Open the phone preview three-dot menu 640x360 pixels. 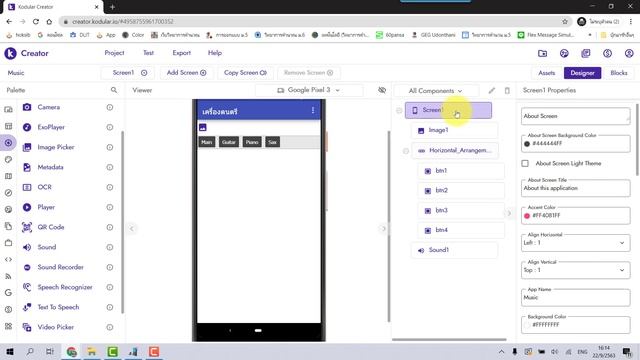point(313,110)
